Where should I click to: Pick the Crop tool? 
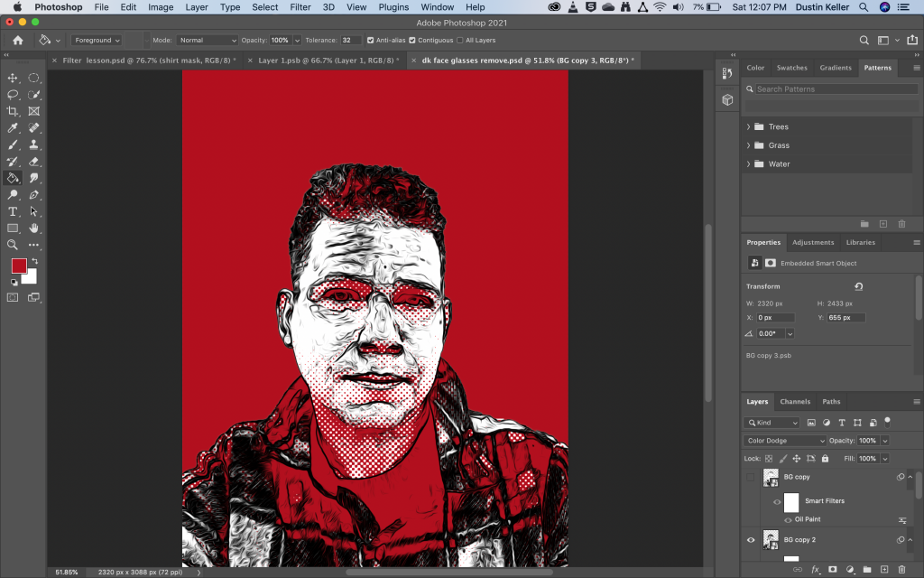[x=14, y=111]
